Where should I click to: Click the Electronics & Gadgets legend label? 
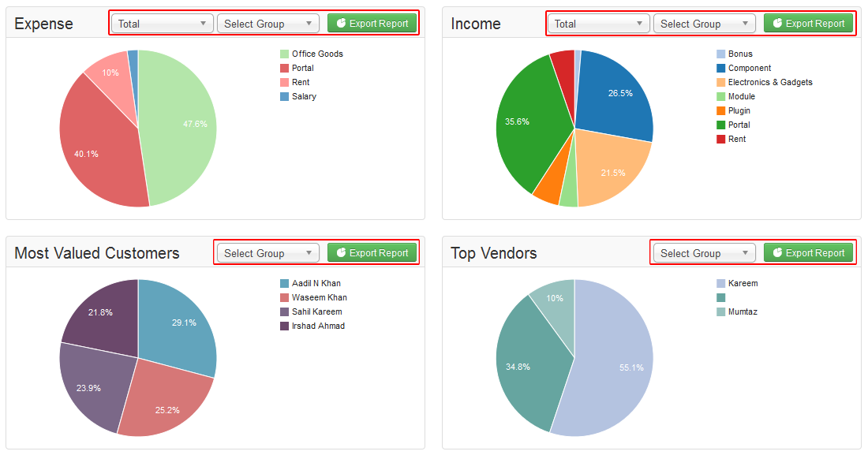tap(770, 83)
